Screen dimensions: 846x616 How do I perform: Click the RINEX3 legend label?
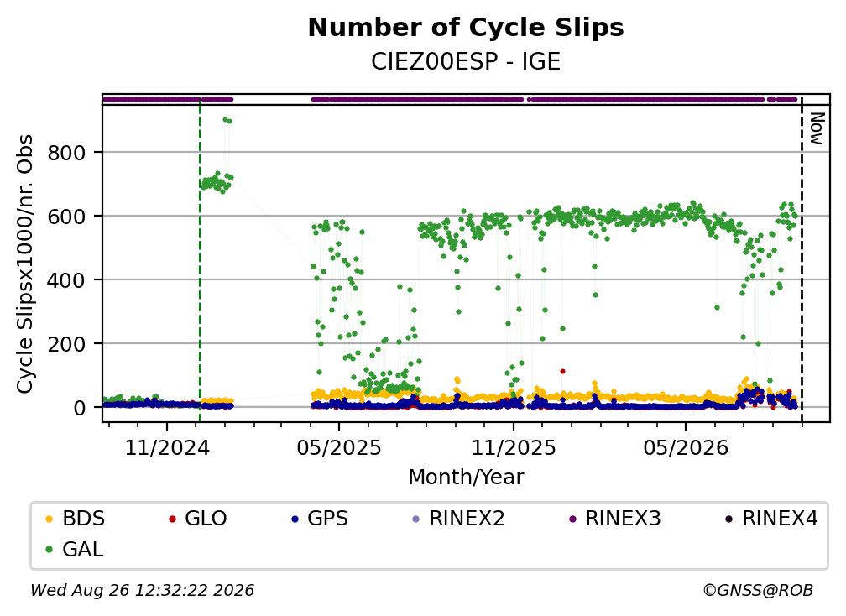(623, 519)
